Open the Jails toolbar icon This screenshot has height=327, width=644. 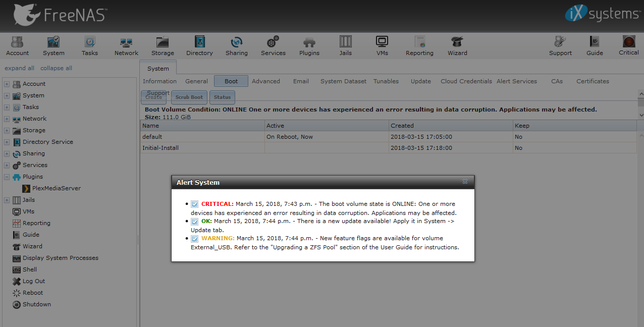(346, 45)
